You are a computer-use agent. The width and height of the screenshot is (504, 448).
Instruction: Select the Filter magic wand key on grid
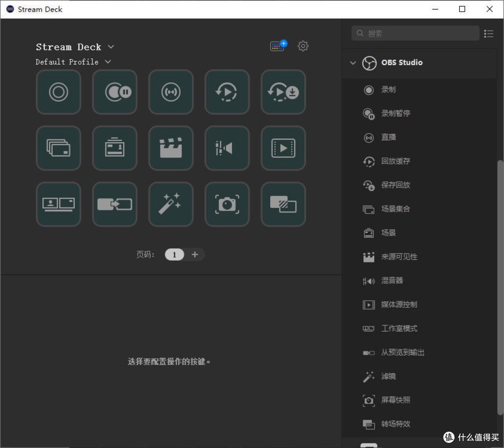[171, 204]
